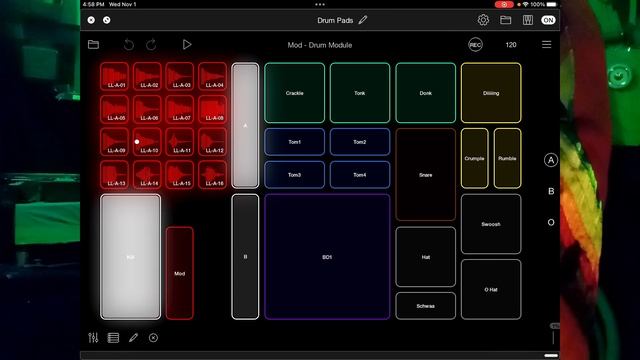Hit the Crackle pad
This screenshot has width=640, height=360.
tap(294, 93)
